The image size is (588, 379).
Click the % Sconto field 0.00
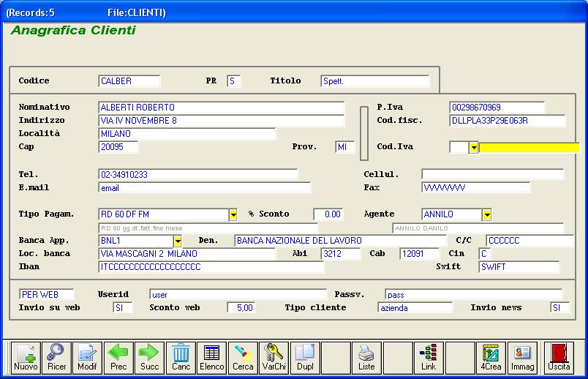pos(328,214)
